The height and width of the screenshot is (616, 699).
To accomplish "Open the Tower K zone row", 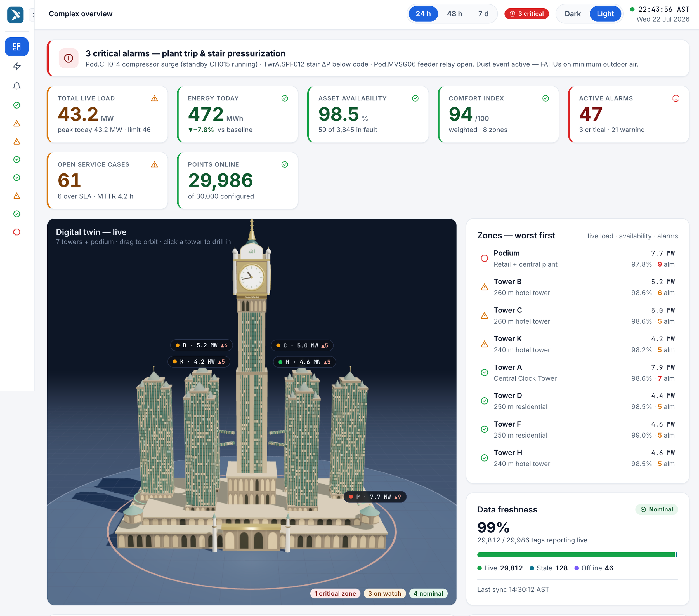I will click(578, 344).
